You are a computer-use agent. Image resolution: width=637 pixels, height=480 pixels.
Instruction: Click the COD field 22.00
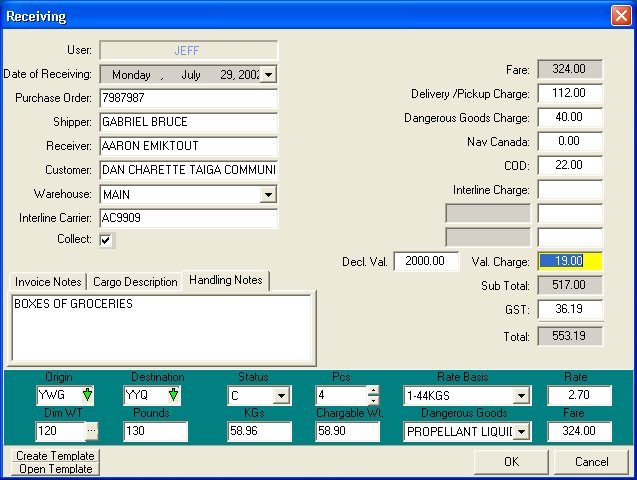[x=570, y=165]
